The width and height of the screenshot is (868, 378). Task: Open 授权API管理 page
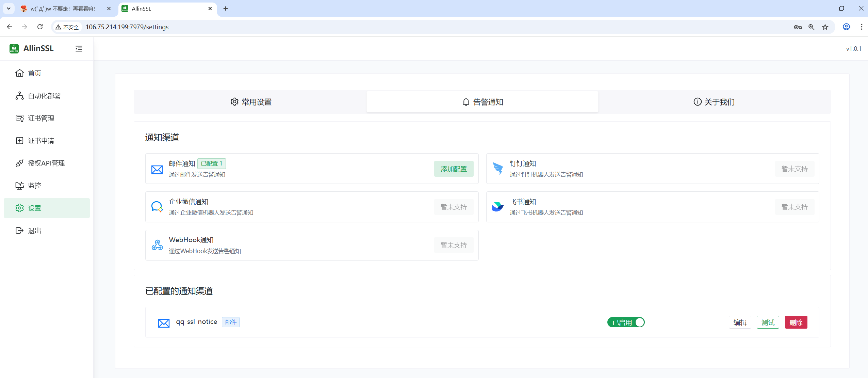(x=47, y=163)
